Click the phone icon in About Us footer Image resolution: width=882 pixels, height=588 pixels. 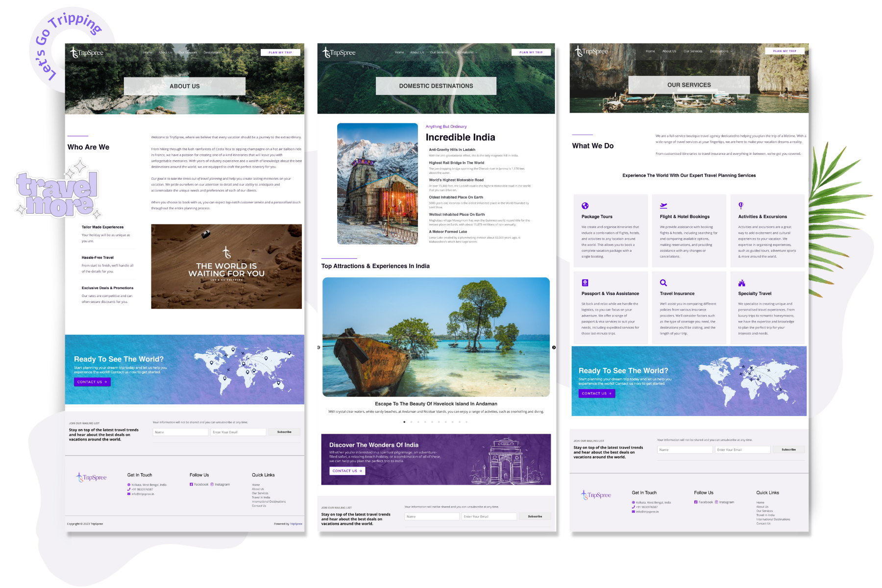tap(129, 490)
